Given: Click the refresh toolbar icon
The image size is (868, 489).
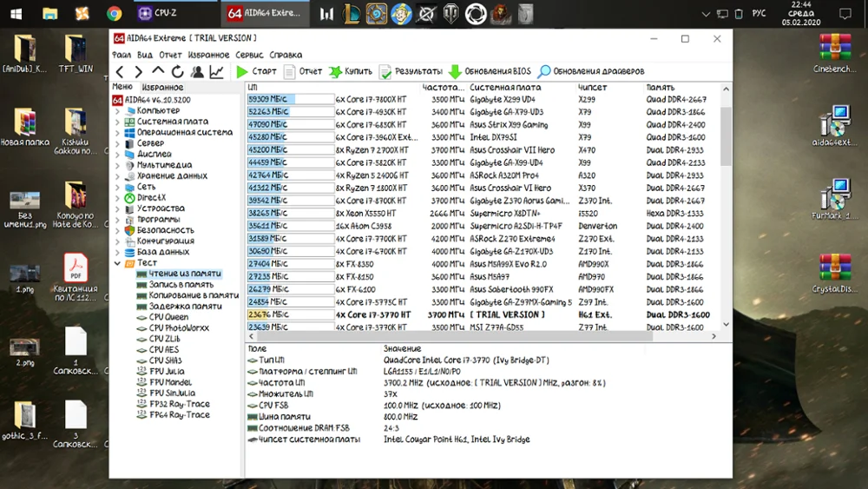Looking at the screenshot, I should click(177, 71).
